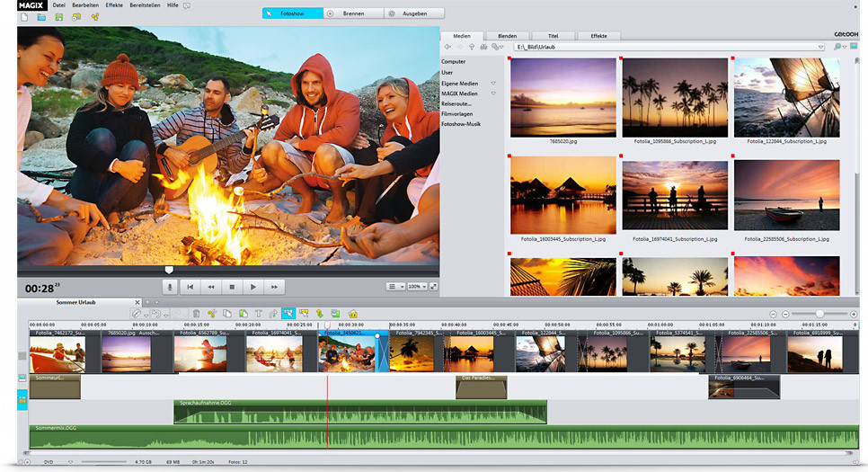Select the Title 'T' tool in timeline toolbar
Screen dimensions: 868x472
[x=258, y=314]
